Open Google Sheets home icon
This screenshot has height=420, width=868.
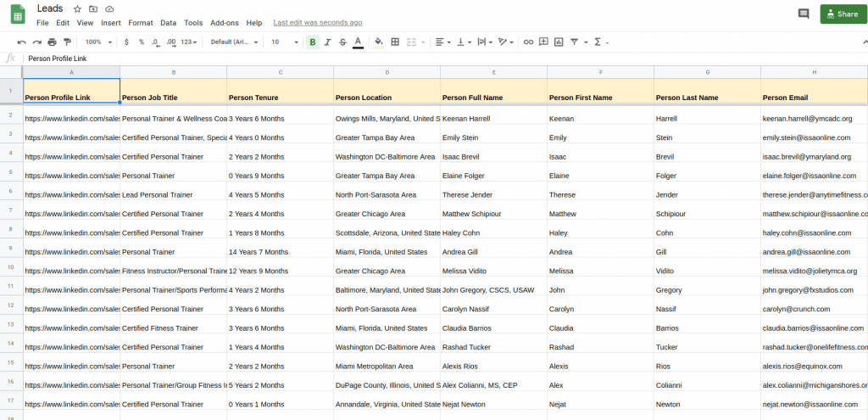tap(18, 14)
